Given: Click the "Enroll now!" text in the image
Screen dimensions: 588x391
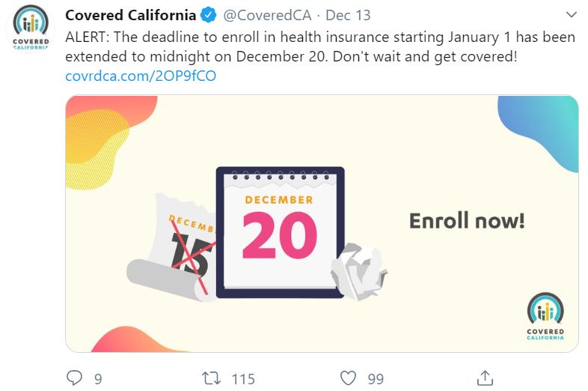Looking at the screenshot, I should click(467, 221).
